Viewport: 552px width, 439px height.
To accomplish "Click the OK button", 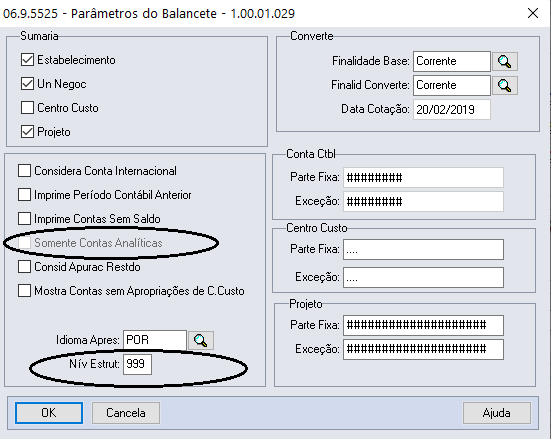I will [49, 413].
